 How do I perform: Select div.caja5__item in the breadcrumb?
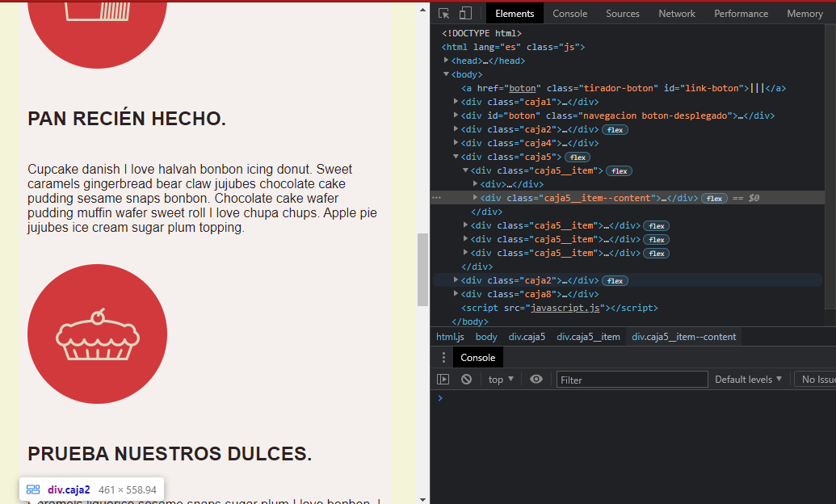pyautogui.click(x=588, y=337)
